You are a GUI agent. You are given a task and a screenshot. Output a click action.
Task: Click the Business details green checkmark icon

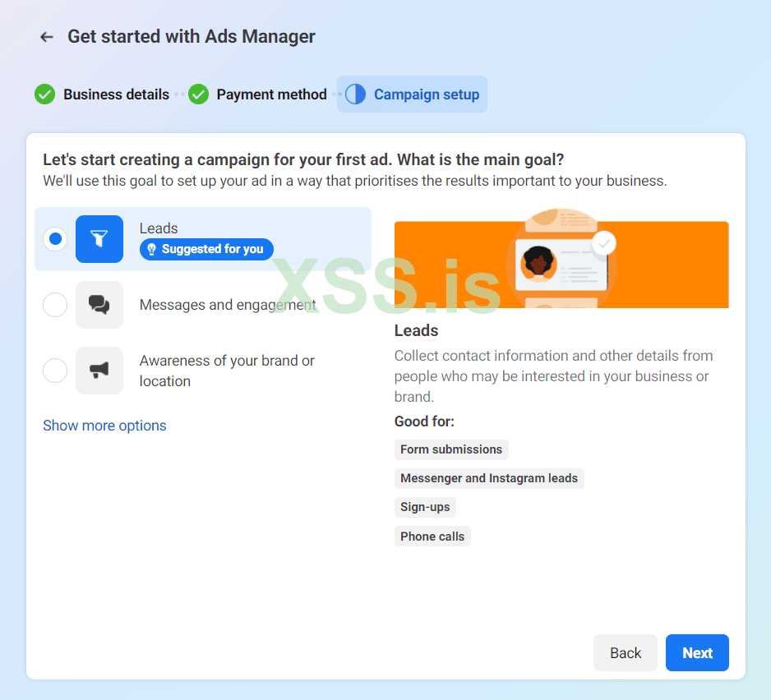click(44, 94)
